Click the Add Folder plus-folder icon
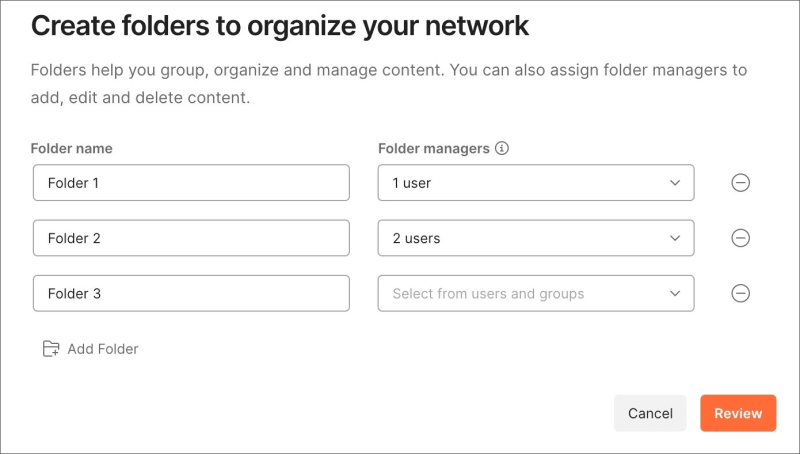The width and height of the screenshot is (800, 454). 51,349
